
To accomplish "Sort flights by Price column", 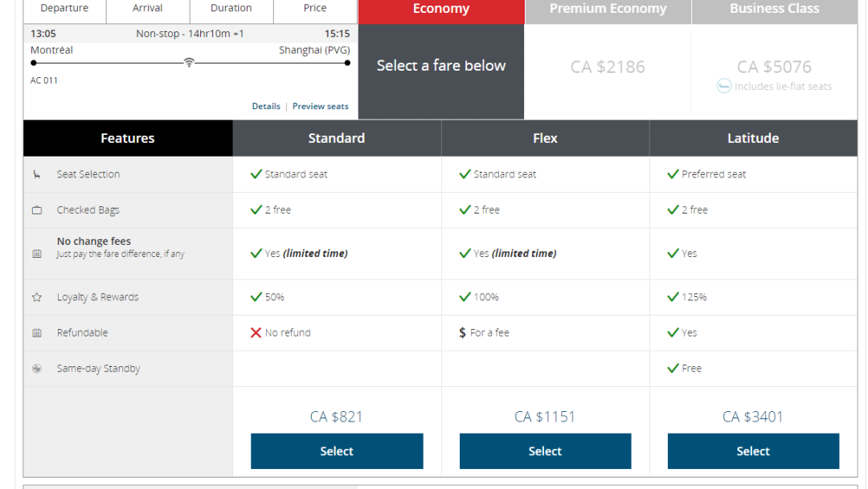I will (x=315, y=10).
